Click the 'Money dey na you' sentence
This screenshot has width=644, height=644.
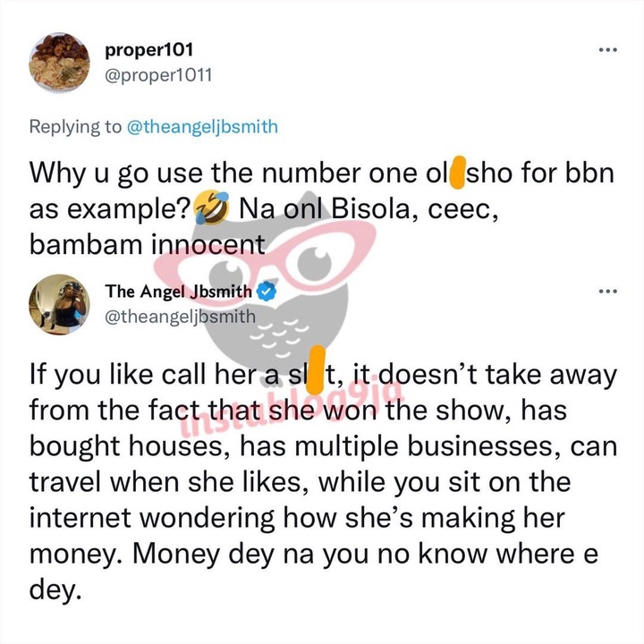pos(314,572)
